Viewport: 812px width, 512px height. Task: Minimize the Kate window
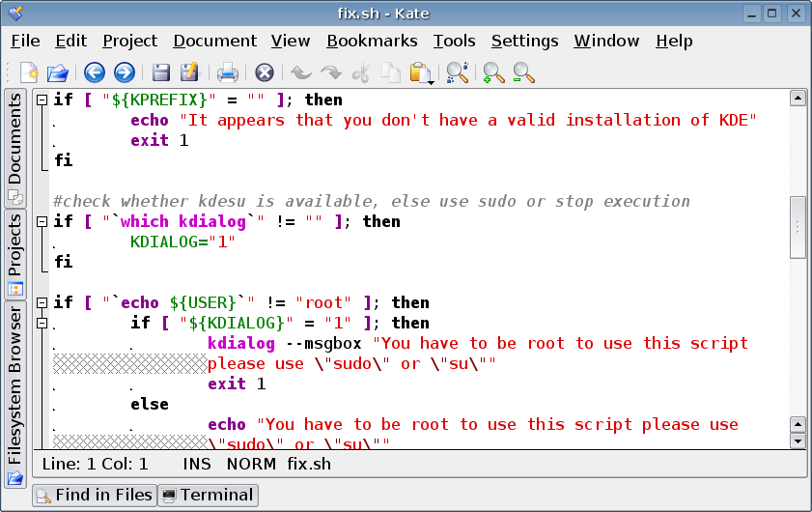752,13
